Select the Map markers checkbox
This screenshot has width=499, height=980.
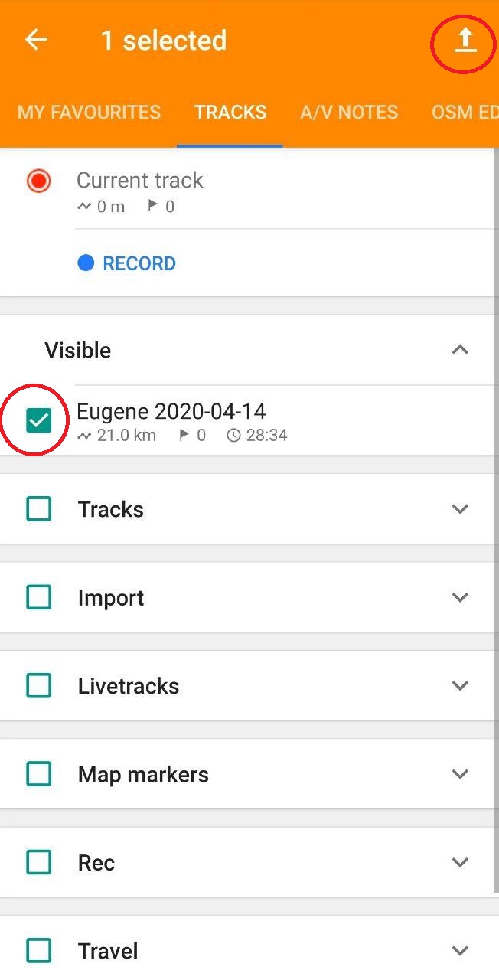38,774
